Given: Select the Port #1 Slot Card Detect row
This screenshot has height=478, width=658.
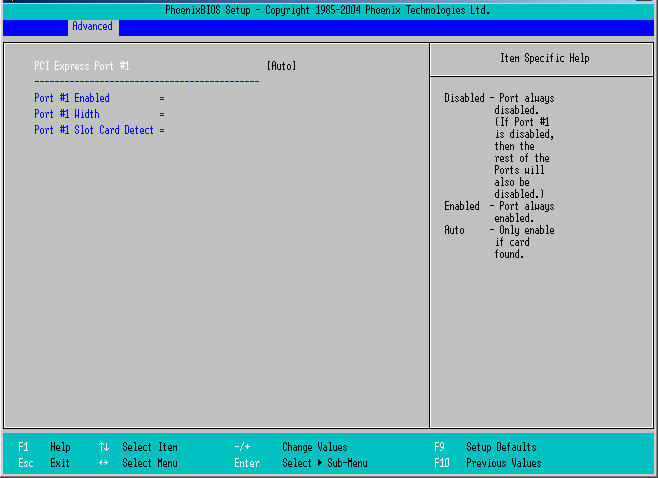Looking at the screenshot, I should pyautogui.click(x=94, y=130).
